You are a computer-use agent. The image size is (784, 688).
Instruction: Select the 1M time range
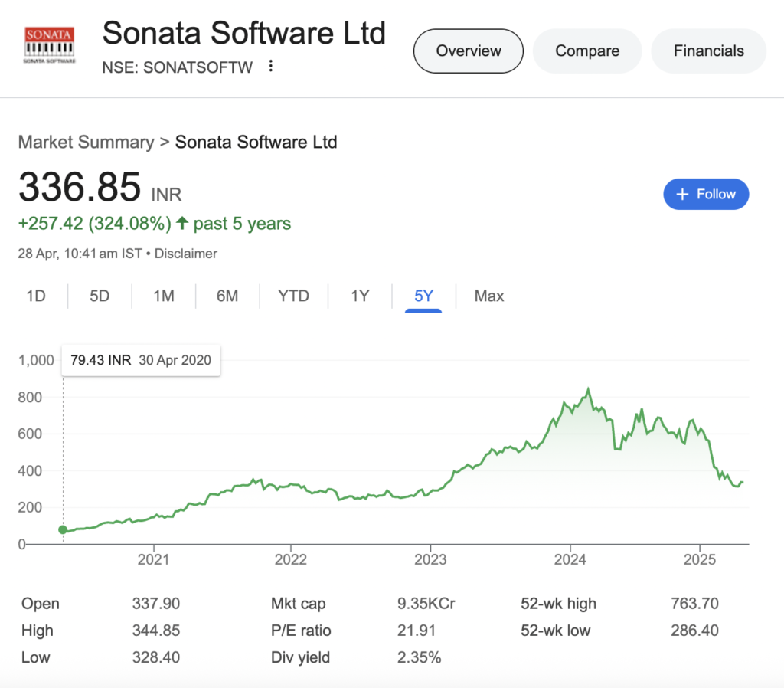pos(164,296)
